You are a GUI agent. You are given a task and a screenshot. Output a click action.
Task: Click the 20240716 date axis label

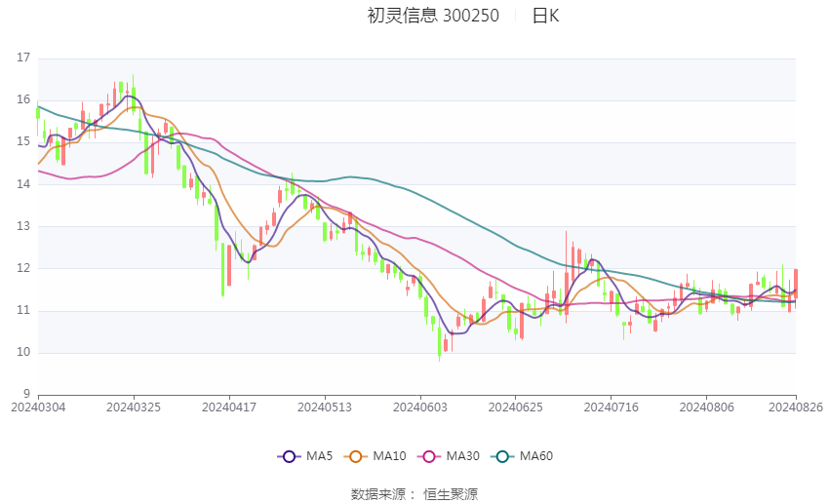[x=612, y=407]
